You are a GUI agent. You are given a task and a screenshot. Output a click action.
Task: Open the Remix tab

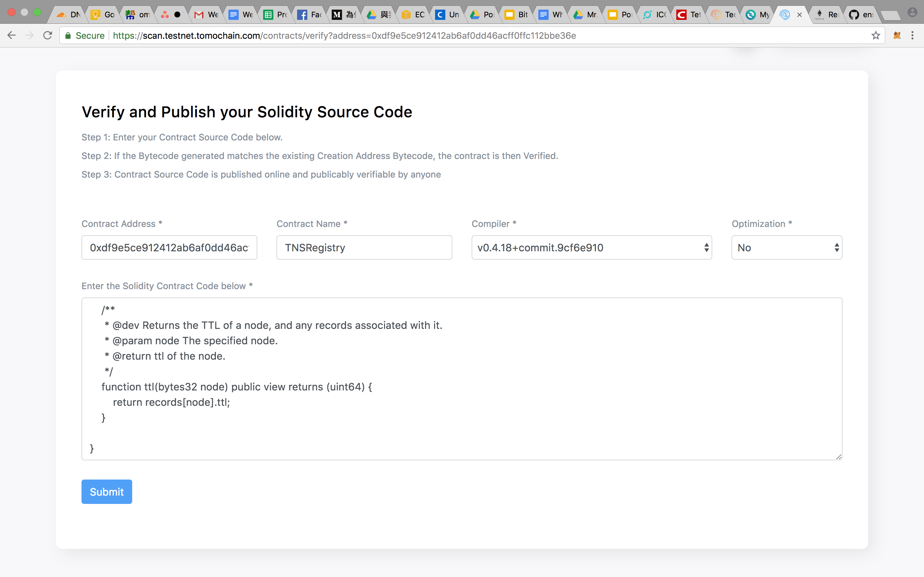827,15
